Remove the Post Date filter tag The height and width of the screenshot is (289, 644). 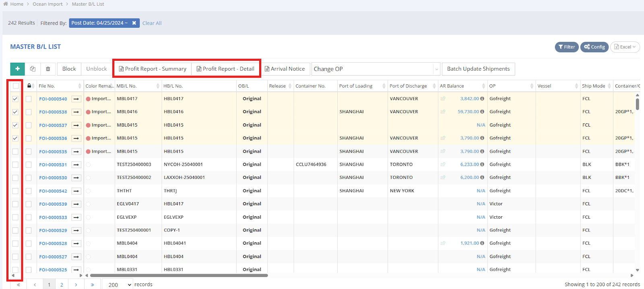134,23
